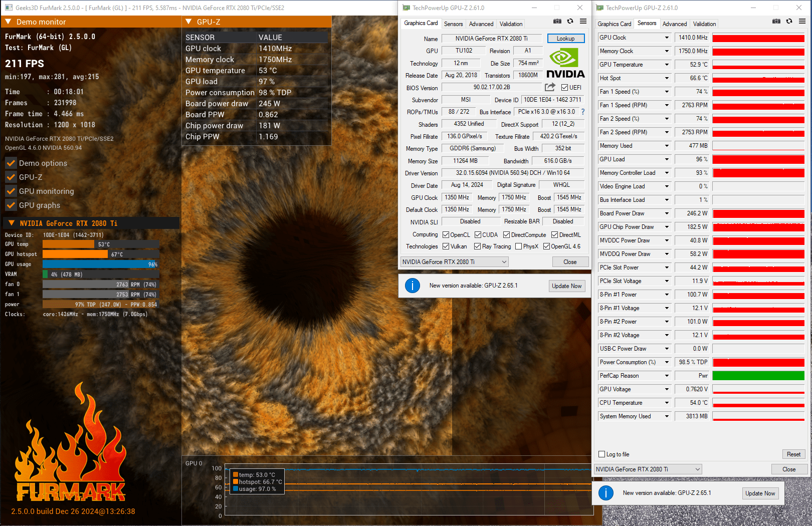Click the BIOS Version field
Screen dimensions: 812x526
[x=492, y=88]
